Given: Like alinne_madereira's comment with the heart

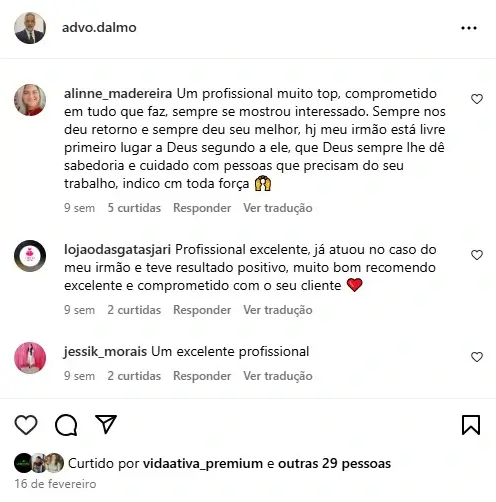Looking at the screenshot, I should [x=477, y=99].
